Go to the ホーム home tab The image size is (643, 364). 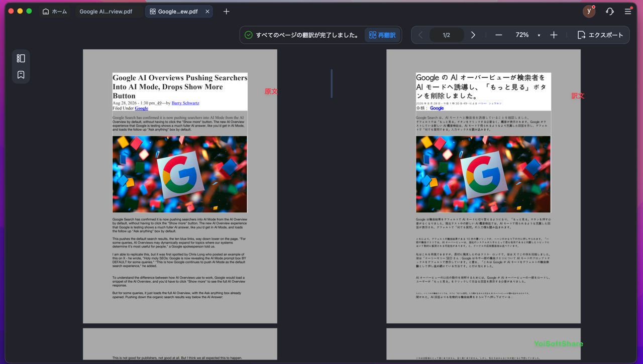point(55,12)
